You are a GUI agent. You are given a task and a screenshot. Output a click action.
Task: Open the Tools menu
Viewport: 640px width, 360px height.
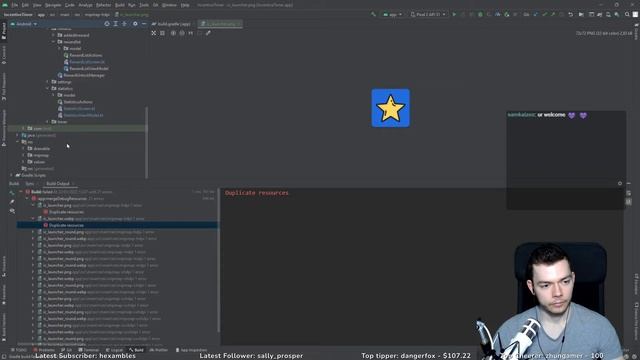click(x=144, y=5)
